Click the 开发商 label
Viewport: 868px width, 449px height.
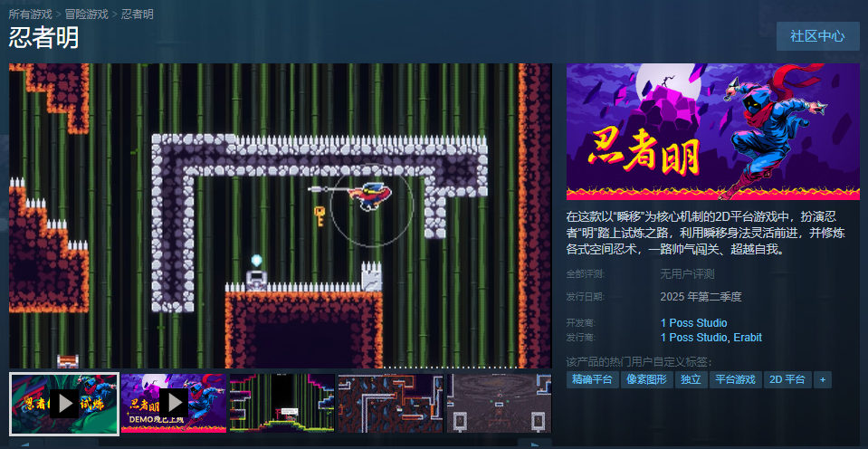(x=581, y=323)
